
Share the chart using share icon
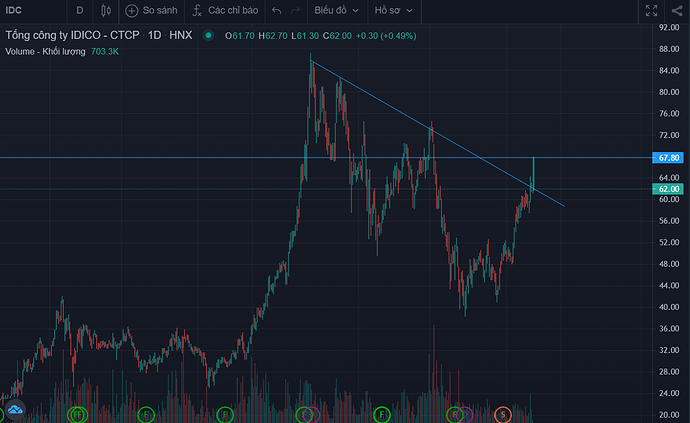(677, 11)
